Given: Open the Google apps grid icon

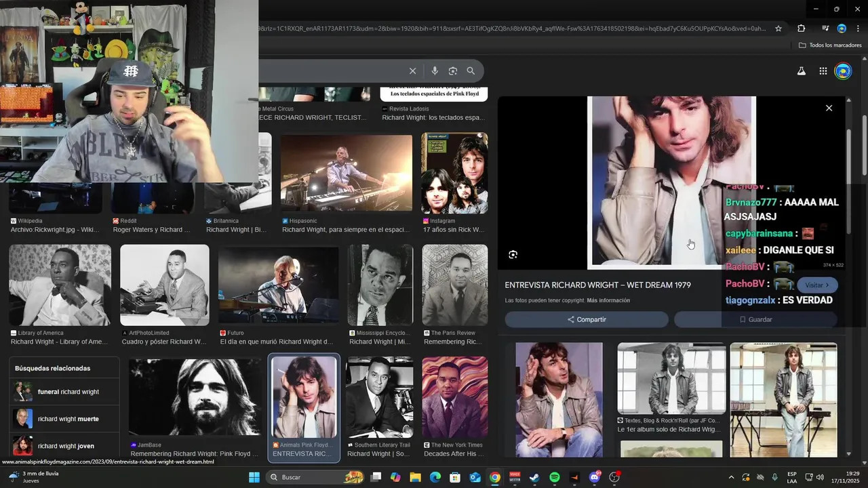Looking at the screenshot, I should [823, 71].
